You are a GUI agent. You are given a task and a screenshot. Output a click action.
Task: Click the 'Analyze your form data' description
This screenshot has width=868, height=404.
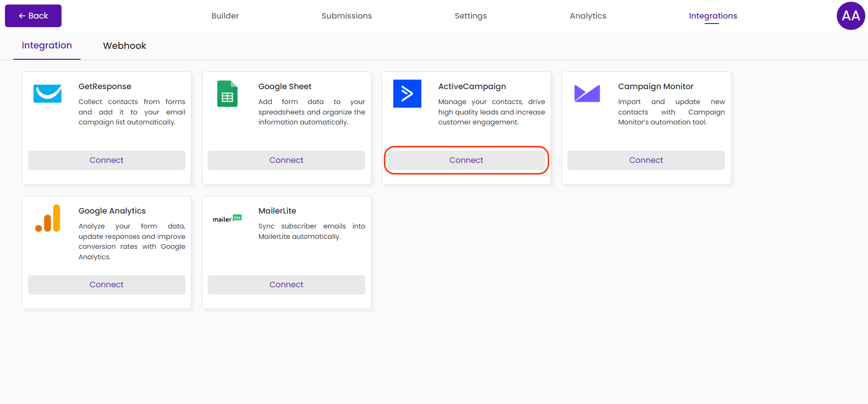132,242
